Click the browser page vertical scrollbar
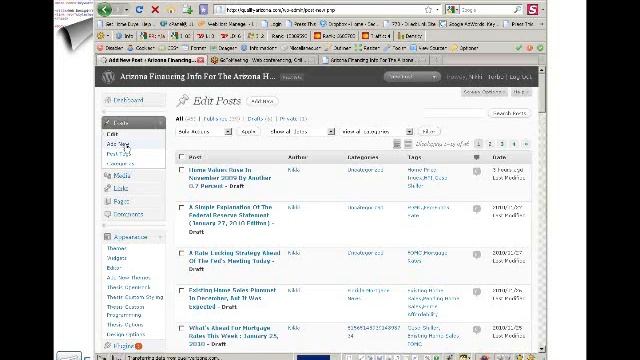 tap(542, 209)
